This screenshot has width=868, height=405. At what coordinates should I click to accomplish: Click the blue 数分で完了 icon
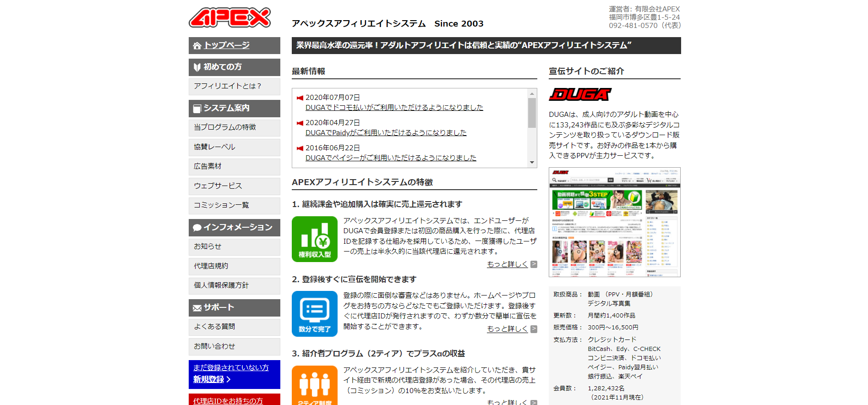coord(315,314)
